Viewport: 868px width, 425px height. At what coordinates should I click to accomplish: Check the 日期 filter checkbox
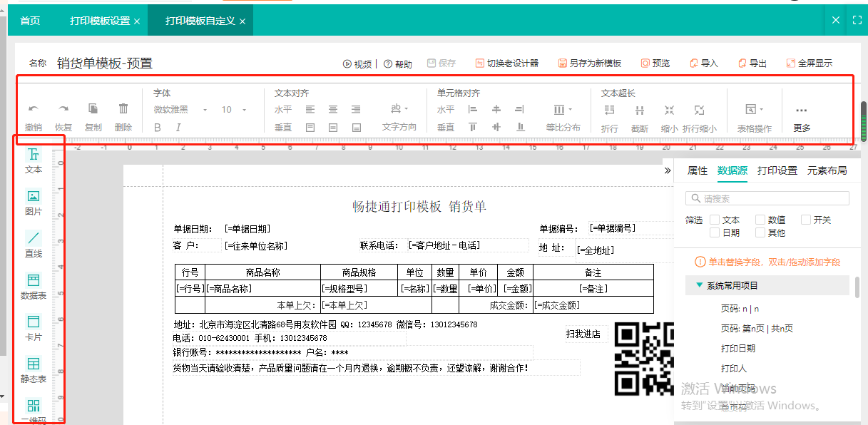(x=715, y=232)
